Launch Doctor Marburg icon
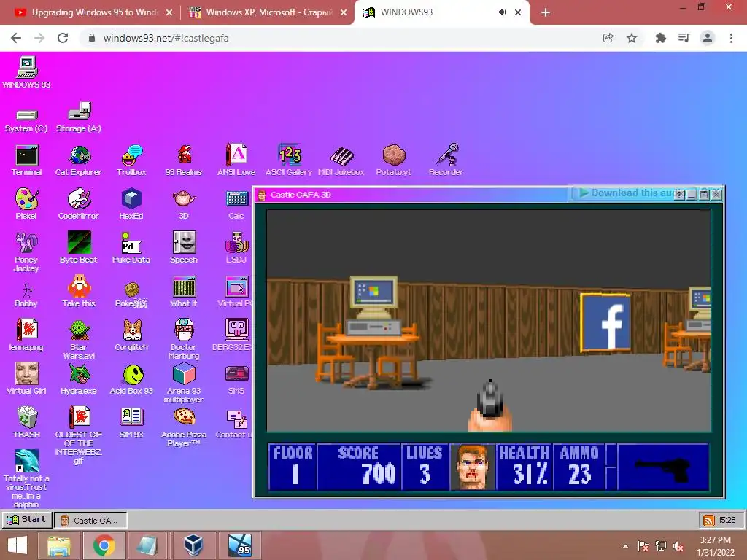 [184, 339]
